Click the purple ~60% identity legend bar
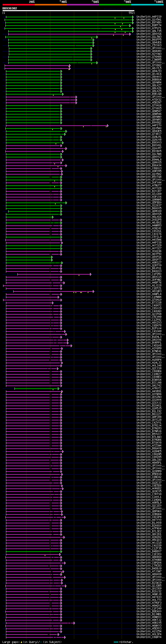 (x=83, y=5)
